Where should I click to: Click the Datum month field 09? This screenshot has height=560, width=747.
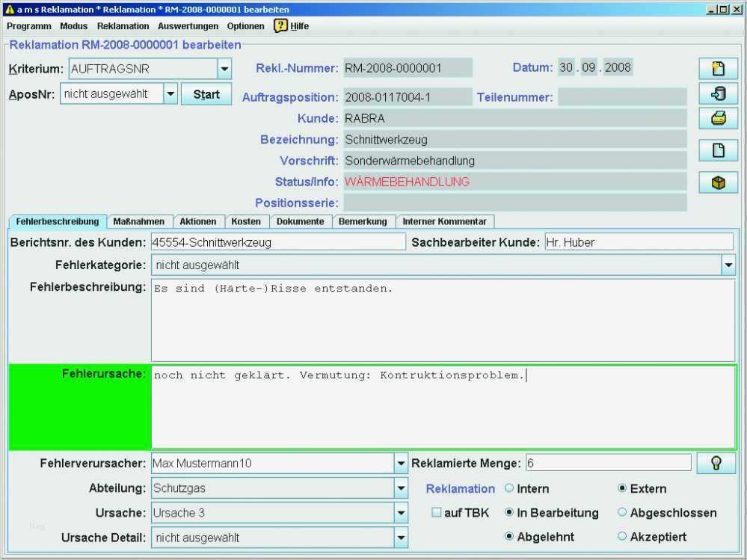588,67
